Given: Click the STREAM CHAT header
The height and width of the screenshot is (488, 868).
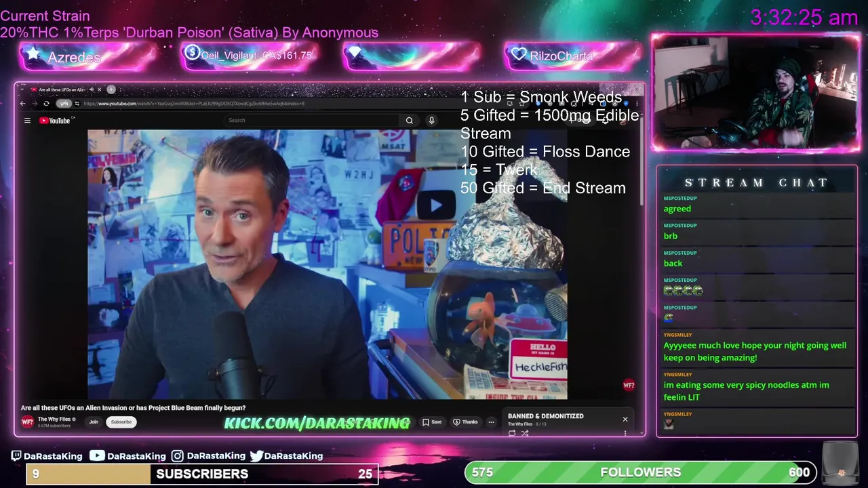Looking at the screenshot, I should pos(757,183).
